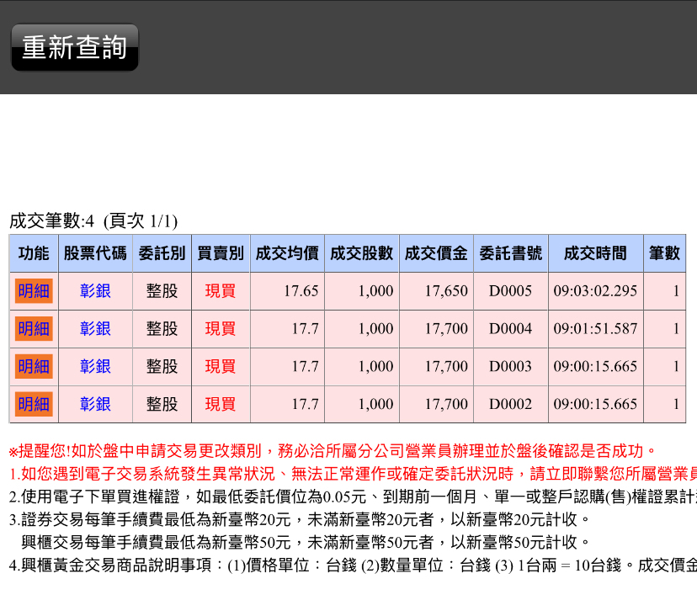Click the 買賣別 column header
The height and width of the screenshot is (616, 697).
[221, 253]
